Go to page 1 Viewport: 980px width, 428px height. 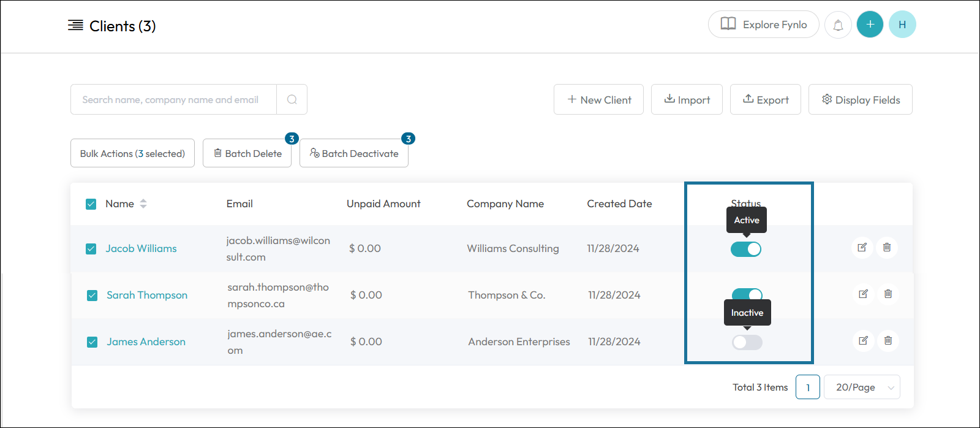(x=808, y=388)
